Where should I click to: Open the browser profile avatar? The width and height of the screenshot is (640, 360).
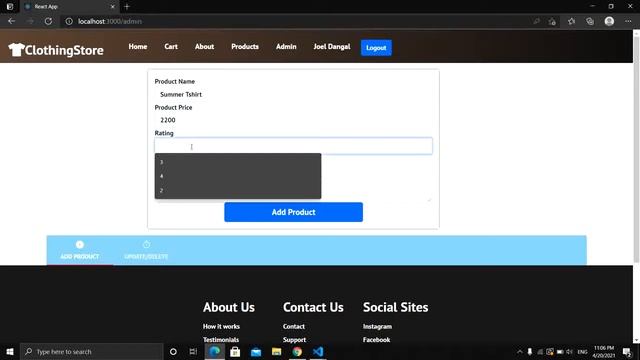(609, 21)
